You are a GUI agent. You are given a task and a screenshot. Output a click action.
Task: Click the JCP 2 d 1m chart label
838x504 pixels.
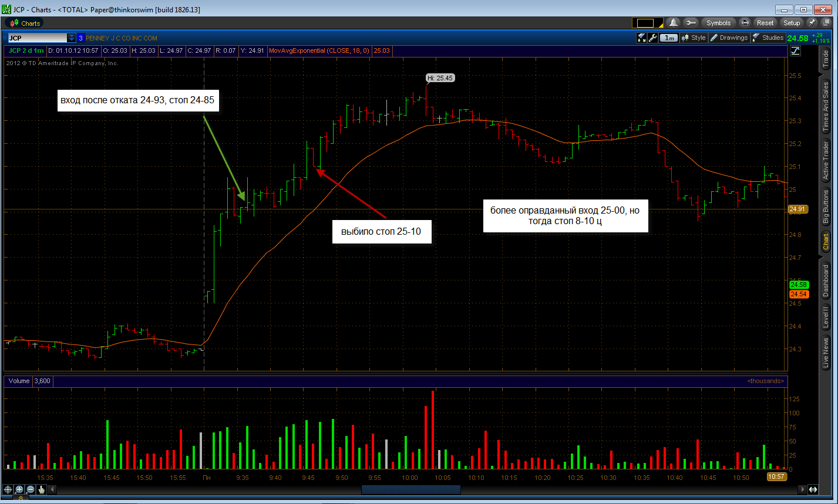click(26, 50)
